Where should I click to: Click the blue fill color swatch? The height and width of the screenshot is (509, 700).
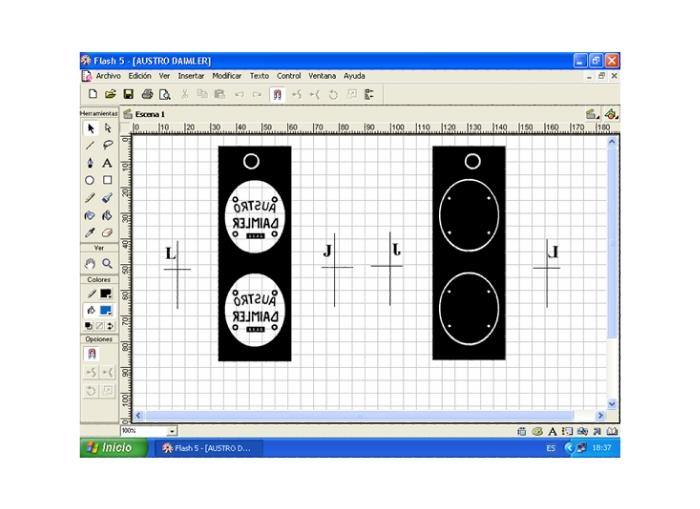point(106,311)
